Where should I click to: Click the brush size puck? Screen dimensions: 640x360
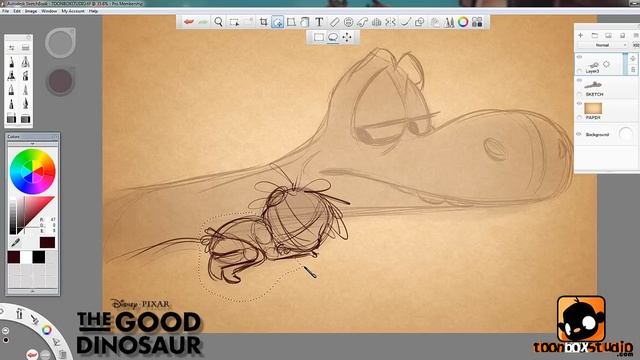[x=60, y=42]
